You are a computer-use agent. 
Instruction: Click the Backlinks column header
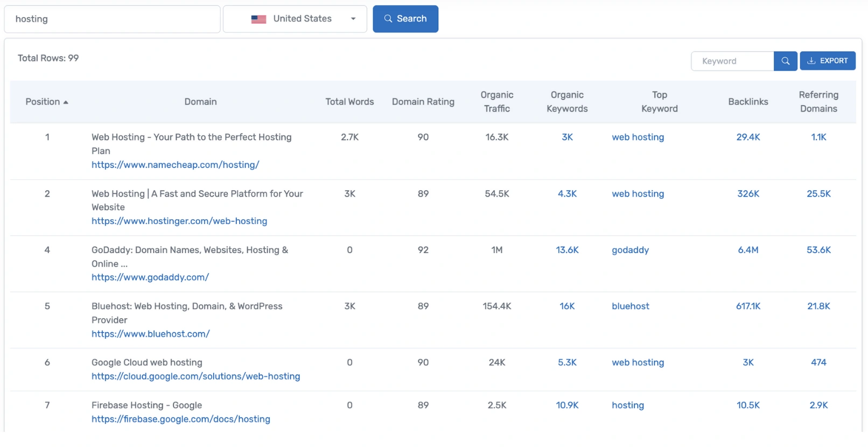coord(748,102)
